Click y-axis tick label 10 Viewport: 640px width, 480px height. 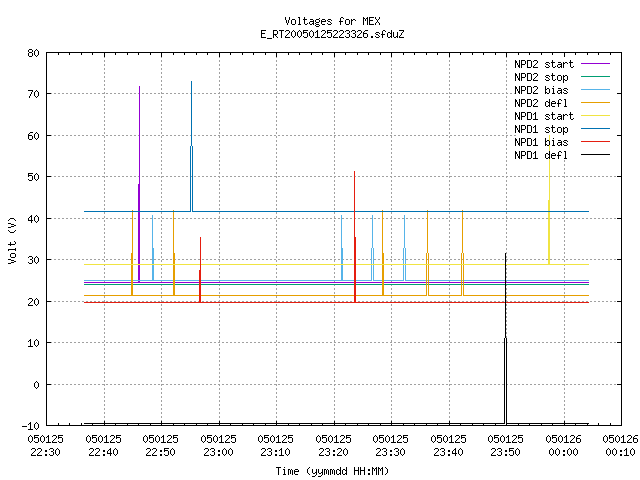[33, 343]
